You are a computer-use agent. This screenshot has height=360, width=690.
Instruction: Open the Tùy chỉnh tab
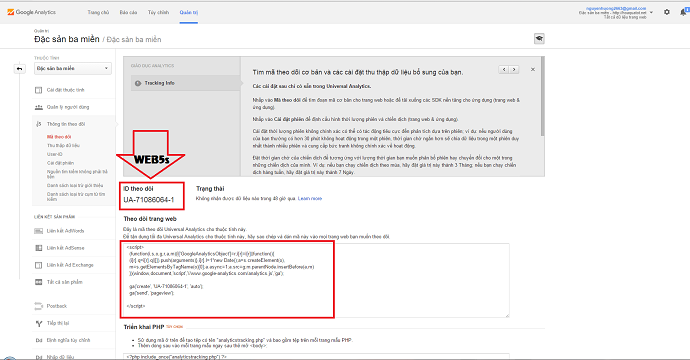(x=158, y=12)
